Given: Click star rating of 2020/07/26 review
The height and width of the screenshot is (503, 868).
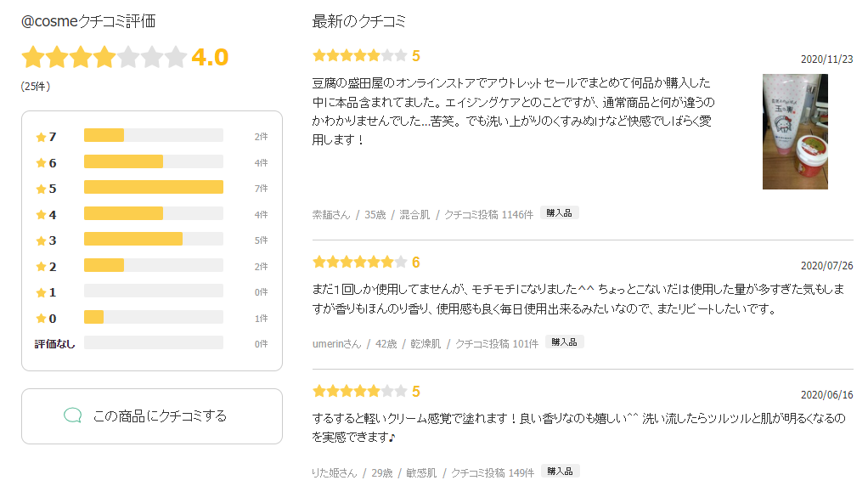Looking at the screenshot, I should coord(360,262).
